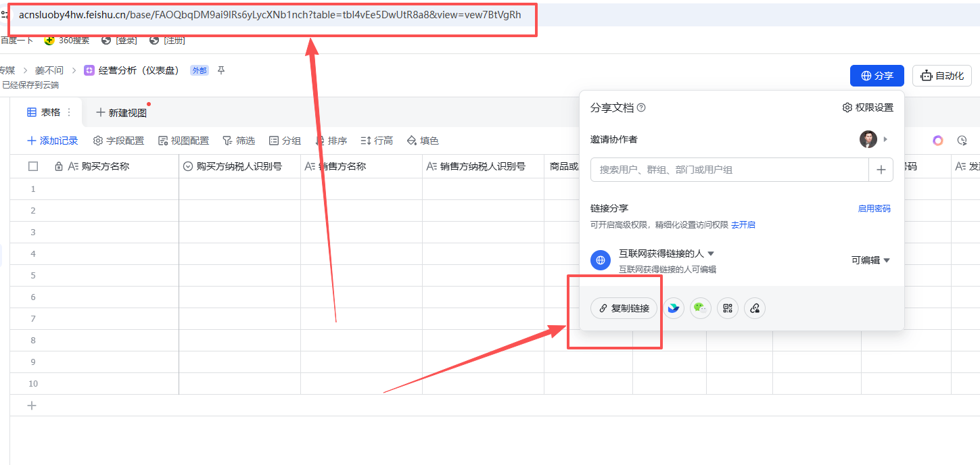Click 经营分析（仪表盘） document title
The width and height of the screenshot is (980, 465).
pos(141,70)
